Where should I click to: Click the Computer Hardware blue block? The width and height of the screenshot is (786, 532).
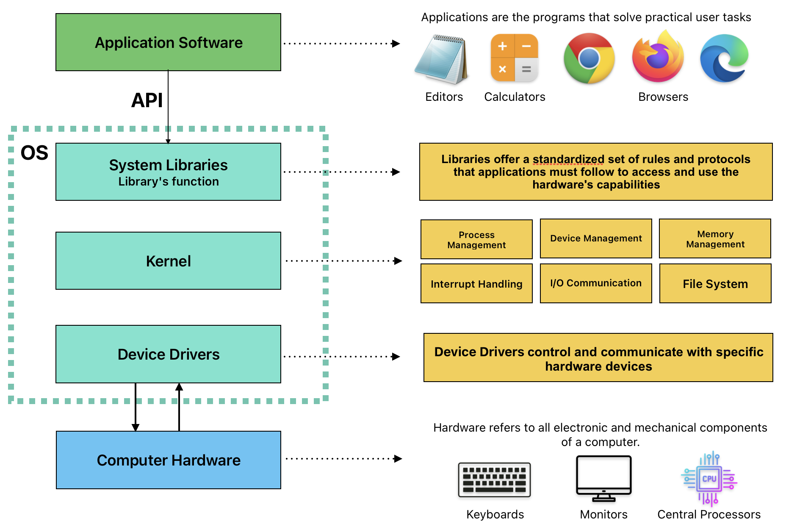168,460
